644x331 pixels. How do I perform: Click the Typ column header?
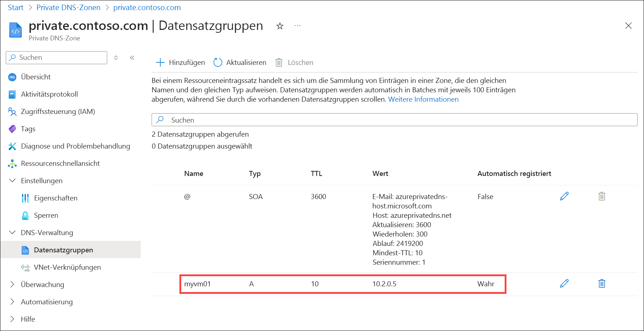coord(254,173)
